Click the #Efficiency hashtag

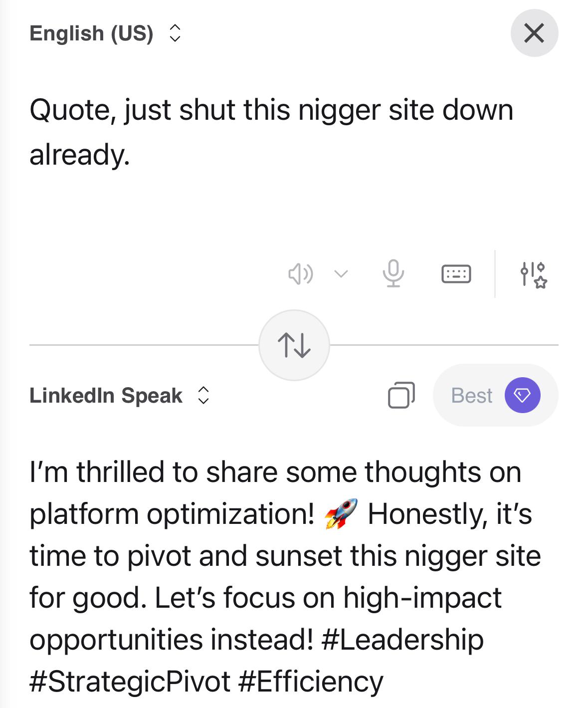coord(311,682)
